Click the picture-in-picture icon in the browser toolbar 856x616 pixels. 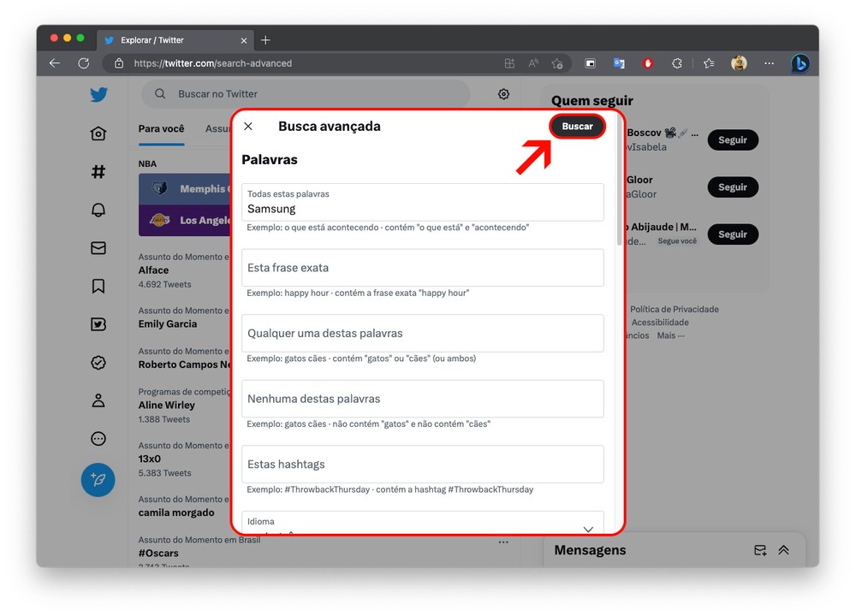[590, 63]
